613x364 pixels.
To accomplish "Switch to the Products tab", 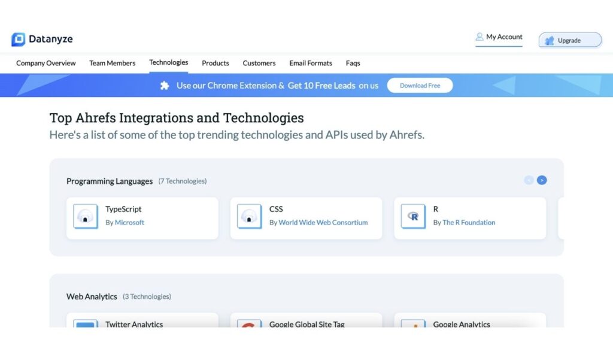I will click(x=216, y=63).
